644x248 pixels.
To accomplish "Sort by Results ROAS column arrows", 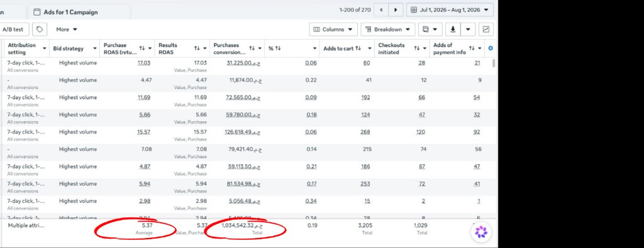I will click(x=197, y=48).
